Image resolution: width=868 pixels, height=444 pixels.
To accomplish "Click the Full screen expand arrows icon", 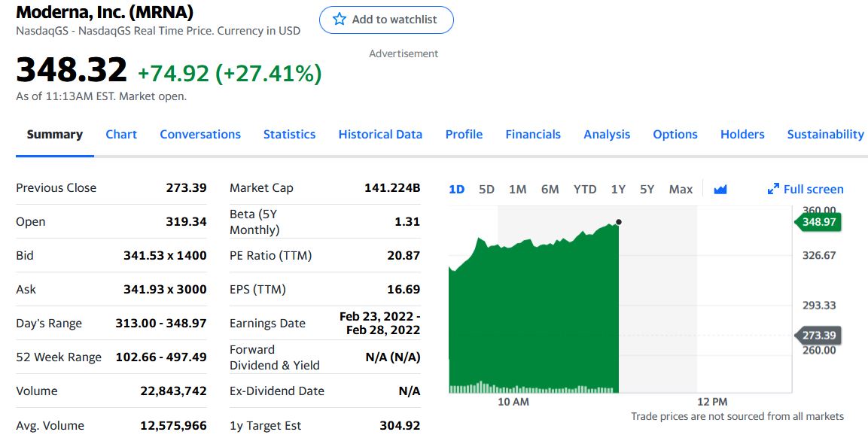I will 773,190.
